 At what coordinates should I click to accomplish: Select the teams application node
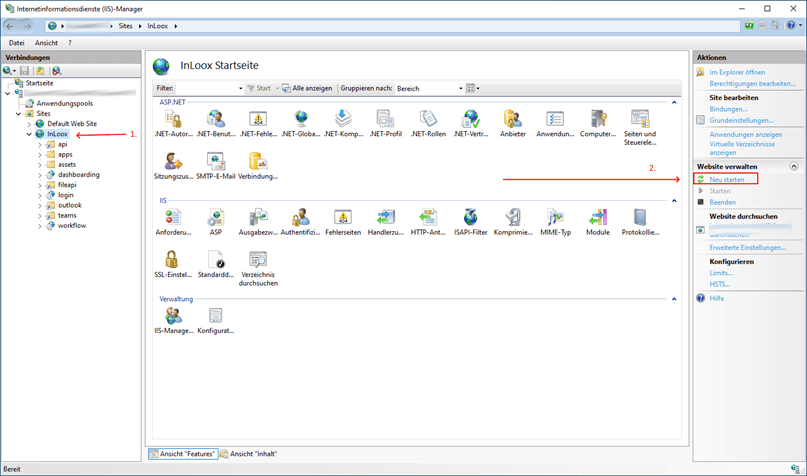(67, 216)
